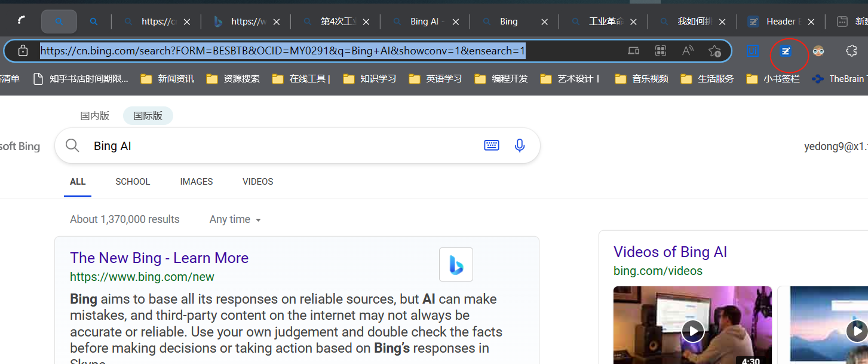
Task: Click the magnifier icon in Bing search box
Action: pos(73,145)
